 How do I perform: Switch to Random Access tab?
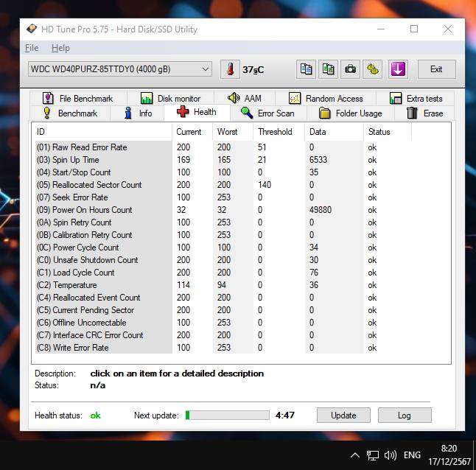tap(326, 98)
